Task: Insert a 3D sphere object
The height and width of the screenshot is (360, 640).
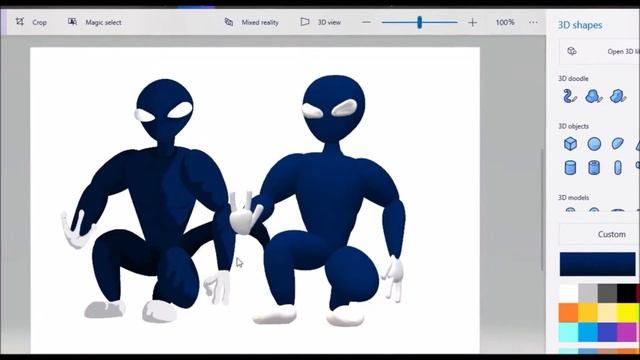Action: (594, 144)
